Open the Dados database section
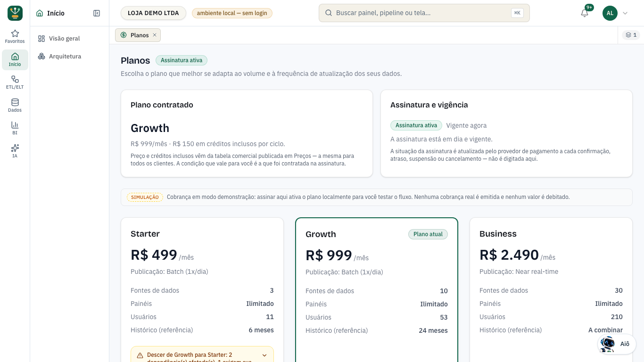Viewport: 644px width, 362px height. [15, 106]
